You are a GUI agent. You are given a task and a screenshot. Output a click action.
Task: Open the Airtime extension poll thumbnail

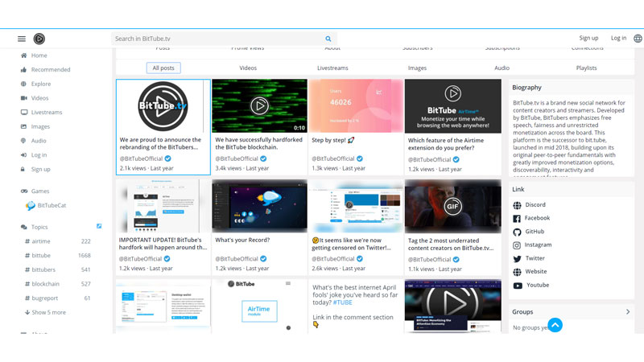(x=453, y=106)
